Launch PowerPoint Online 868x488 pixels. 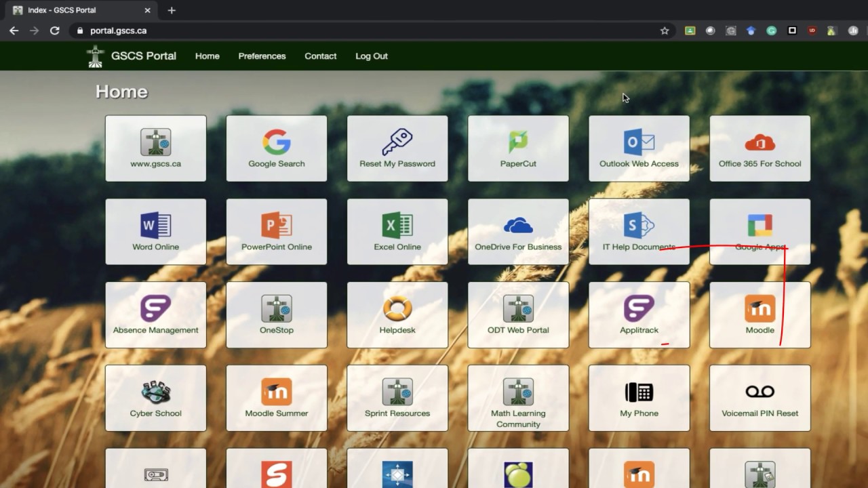pos(276,232)
